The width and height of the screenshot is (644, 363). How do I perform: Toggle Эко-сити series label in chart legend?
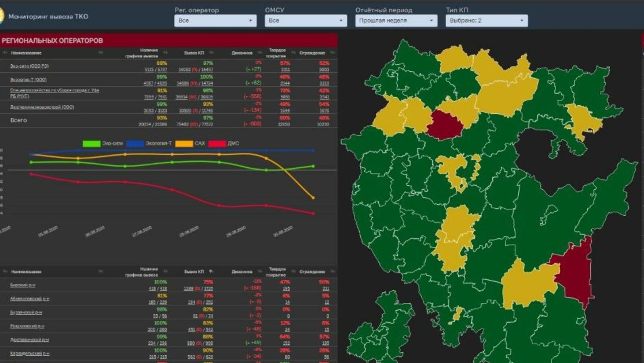click(112, 144)
